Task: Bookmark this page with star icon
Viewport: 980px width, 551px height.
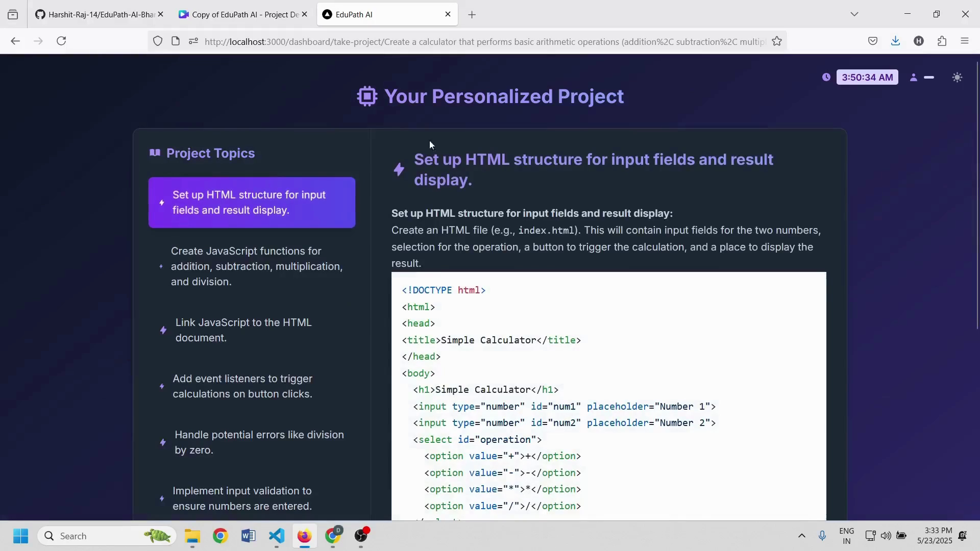Action: [x=777, y=41]
